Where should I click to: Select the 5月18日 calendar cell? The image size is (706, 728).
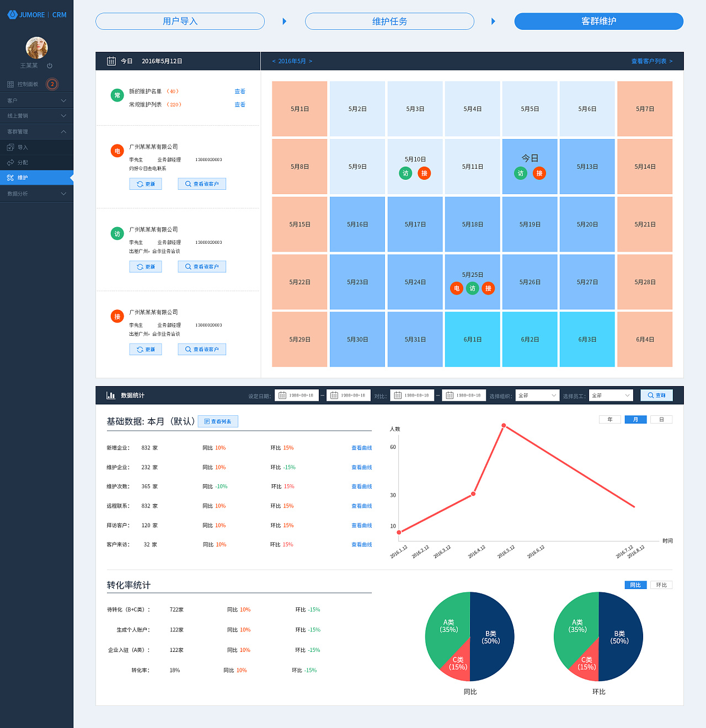click(x=473, y=224)
